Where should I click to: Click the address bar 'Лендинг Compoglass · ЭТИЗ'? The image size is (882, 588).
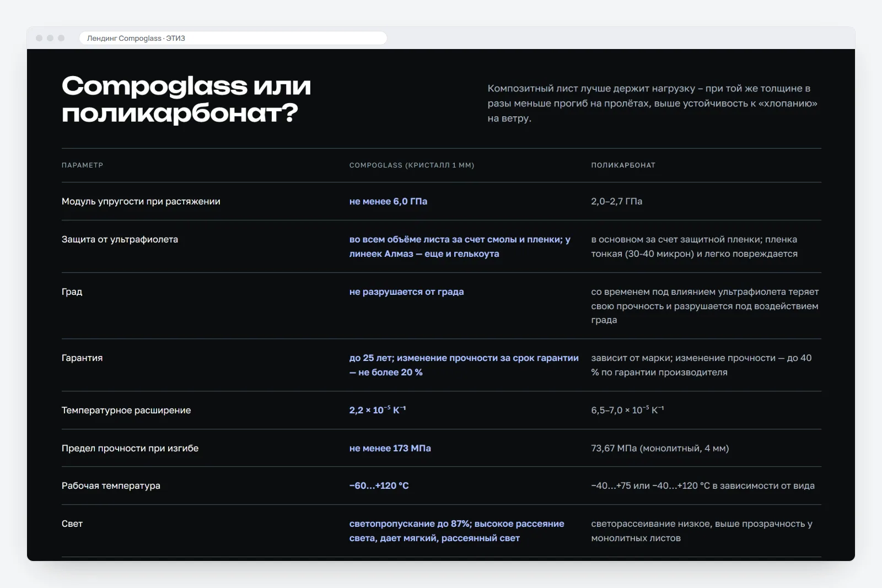(233, 38)
